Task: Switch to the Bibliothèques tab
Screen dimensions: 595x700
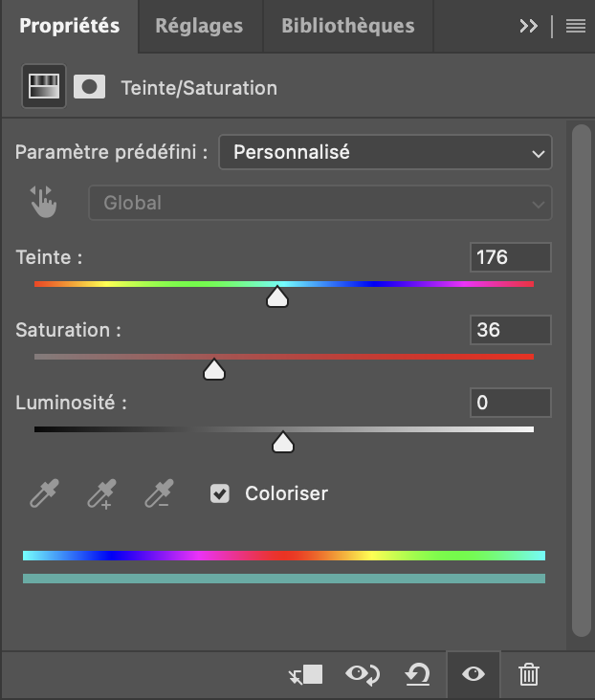Action: click(347, 26)
